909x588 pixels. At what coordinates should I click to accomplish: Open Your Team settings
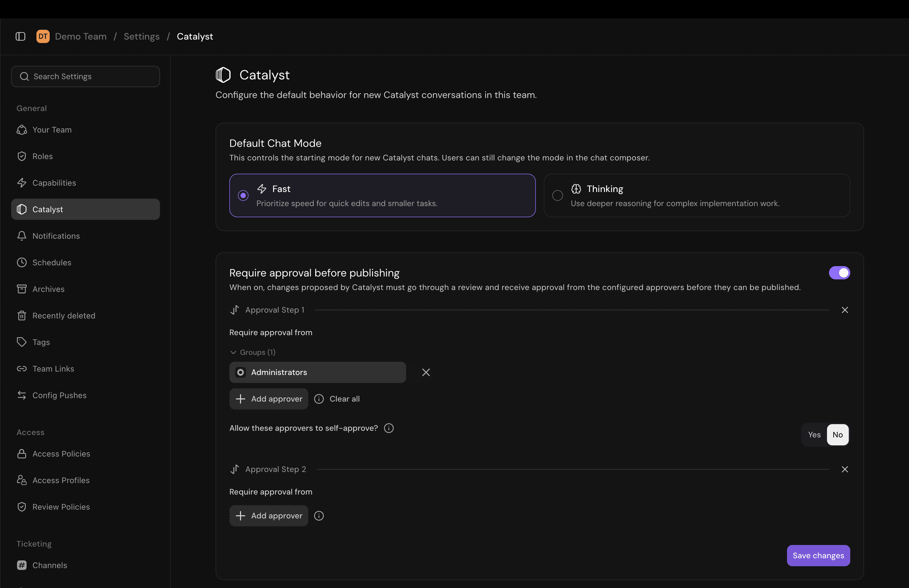click(86, 130)
